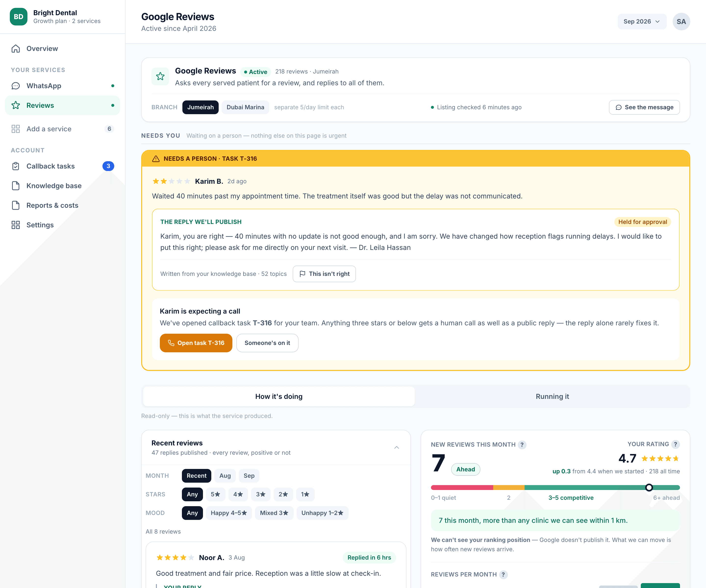The height and width of the screenshot is (588, 706).
Task: Click the Knowledge base document icon
Action: pos(16,186)
